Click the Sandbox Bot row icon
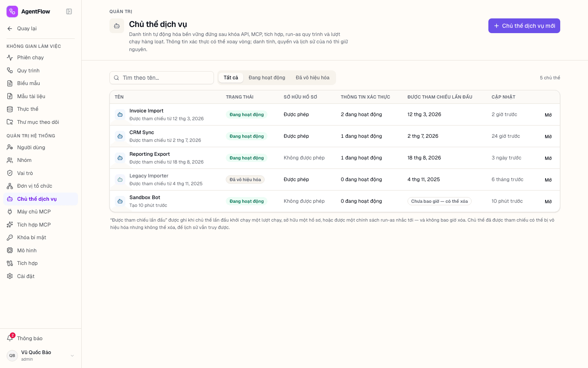The image size is (588, 368). 120,201
